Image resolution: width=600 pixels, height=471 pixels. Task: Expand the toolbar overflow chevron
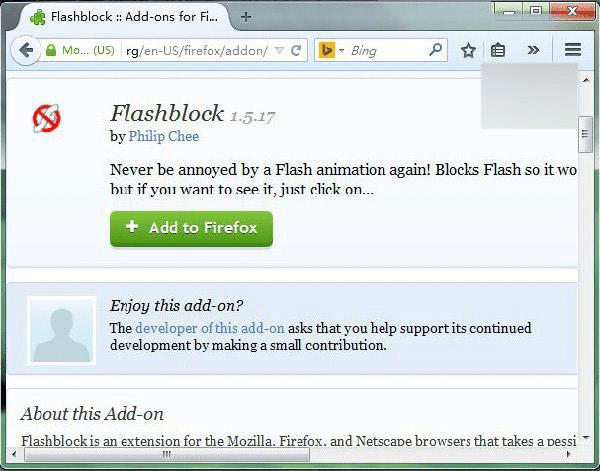pos(533,50)
